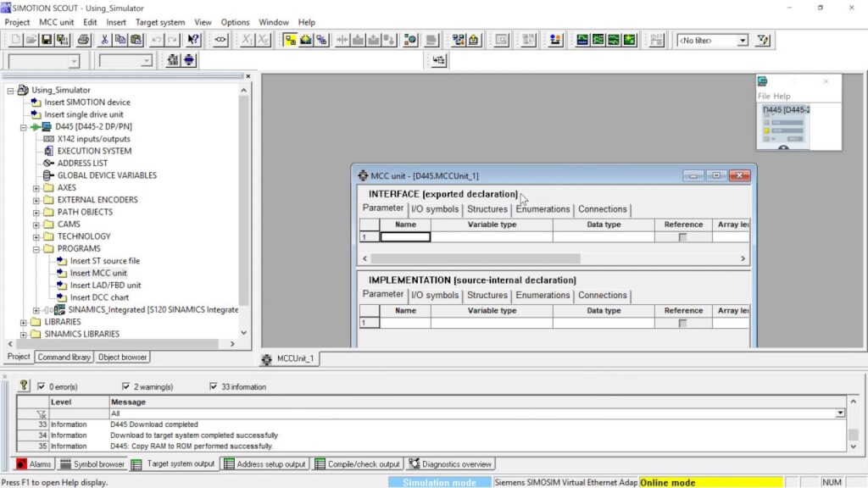Open the Address setup output tab
This screenshot has width=868, height=488.
click(264, 464)
